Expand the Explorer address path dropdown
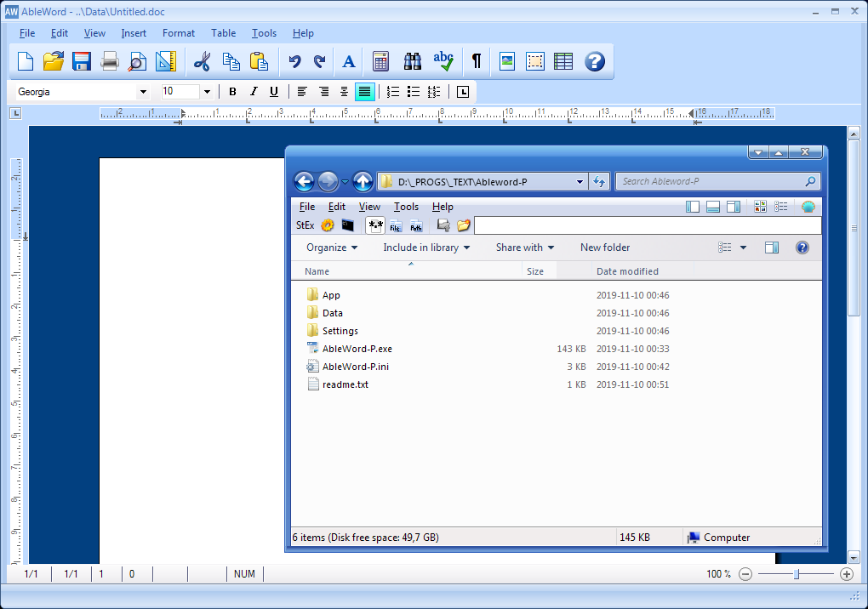The height and width of the screenshot is (609, 868). point(580,181)
